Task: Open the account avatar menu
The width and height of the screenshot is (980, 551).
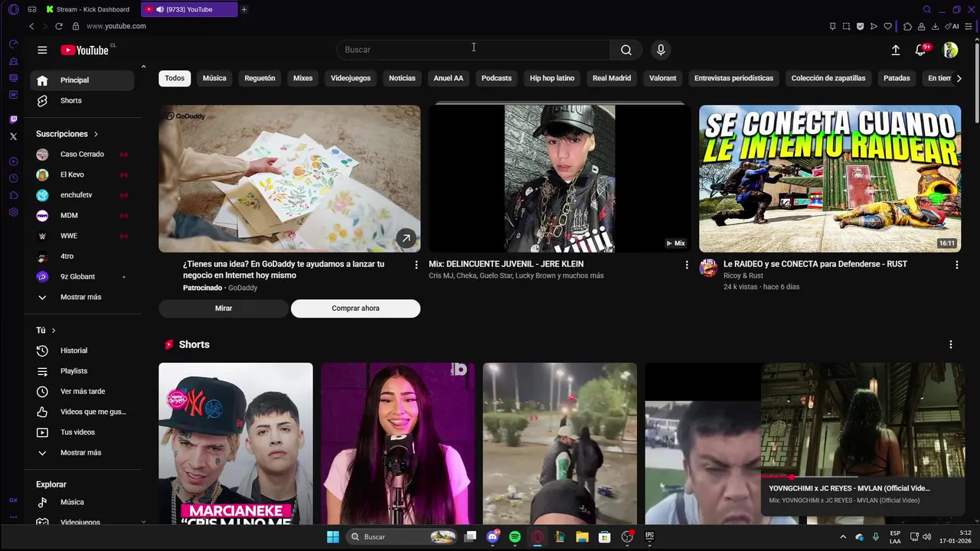Action: 950,50
